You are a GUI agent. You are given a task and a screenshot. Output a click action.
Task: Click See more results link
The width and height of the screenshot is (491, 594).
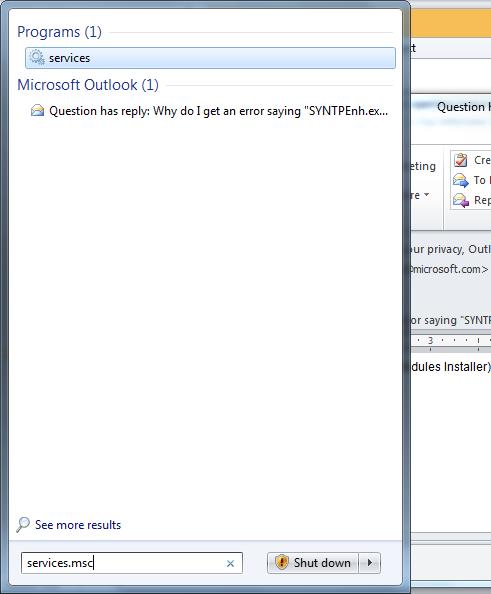[x=78, y=525]
